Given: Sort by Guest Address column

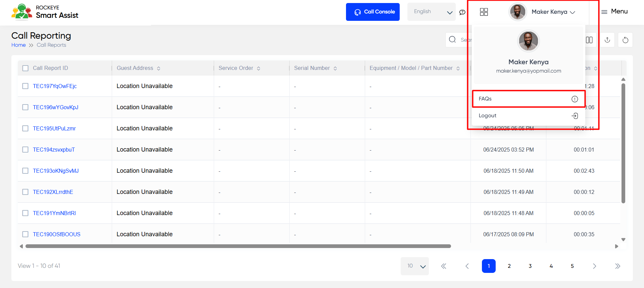Looking at the screenshot, I should (158, 69).
